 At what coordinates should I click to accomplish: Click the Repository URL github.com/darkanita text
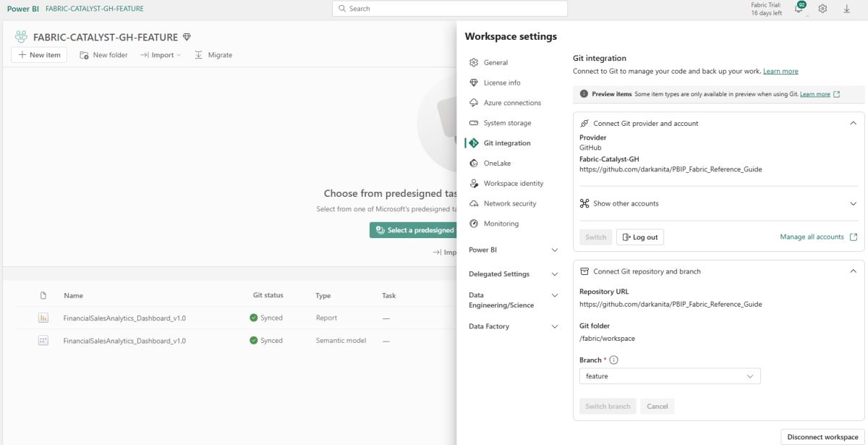pos(671,304)
